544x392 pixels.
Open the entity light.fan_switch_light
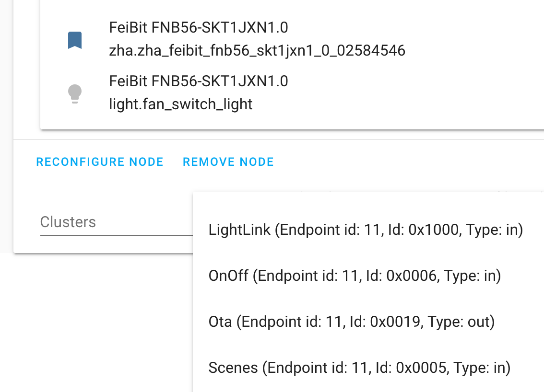point(181,104)
